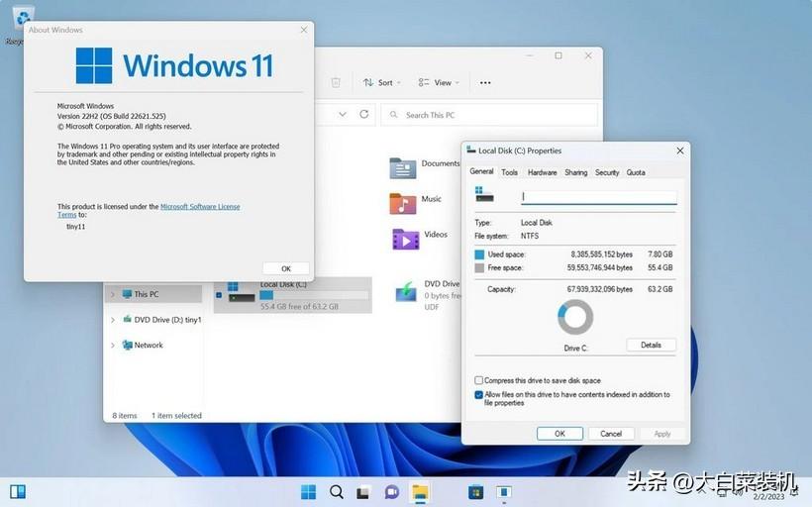Switch to the General tab

click(x=481, y=171)
